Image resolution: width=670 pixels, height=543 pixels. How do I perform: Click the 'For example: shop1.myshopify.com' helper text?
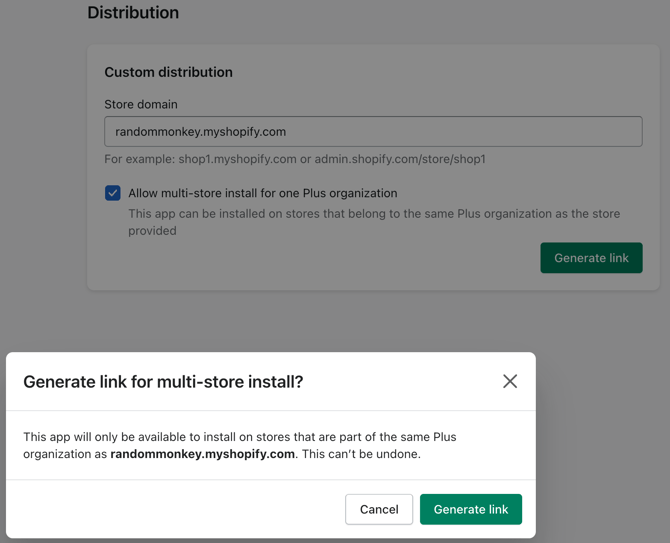(295, 159)
